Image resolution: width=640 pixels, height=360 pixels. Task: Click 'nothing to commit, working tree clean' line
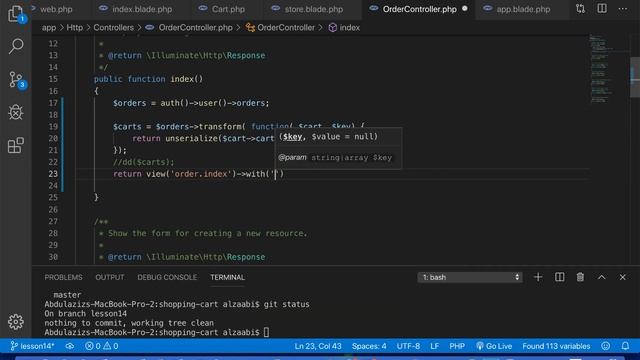pos(129,323)
